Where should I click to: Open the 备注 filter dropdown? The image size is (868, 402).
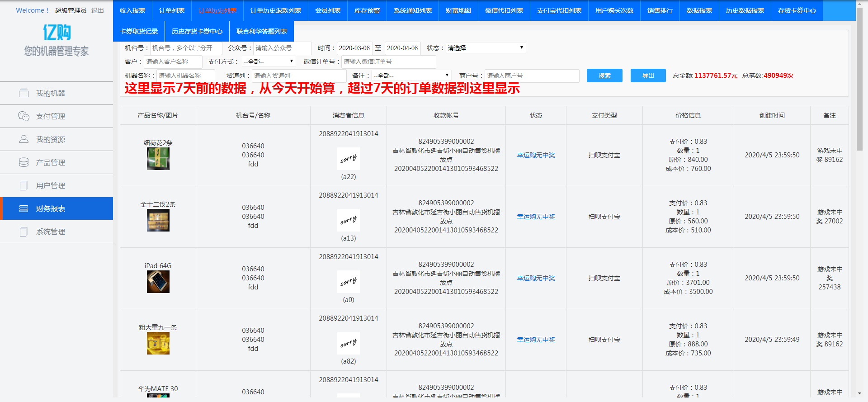click(411, 76)
